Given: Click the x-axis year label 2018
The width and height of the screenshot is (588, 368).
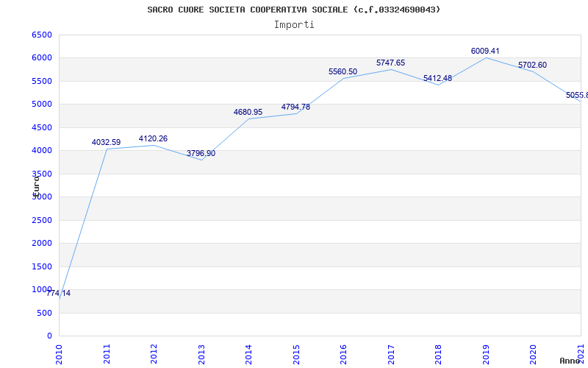Looking at the screenshot, I should click(438, 355).
